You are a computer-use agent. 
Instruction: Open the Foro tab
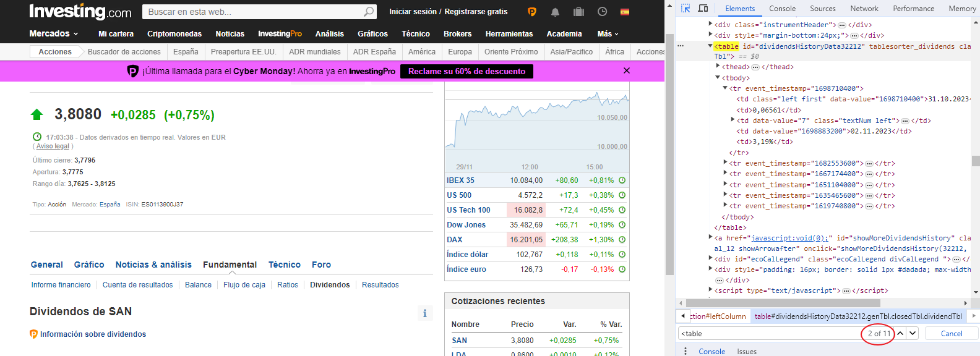click(321, 265)
